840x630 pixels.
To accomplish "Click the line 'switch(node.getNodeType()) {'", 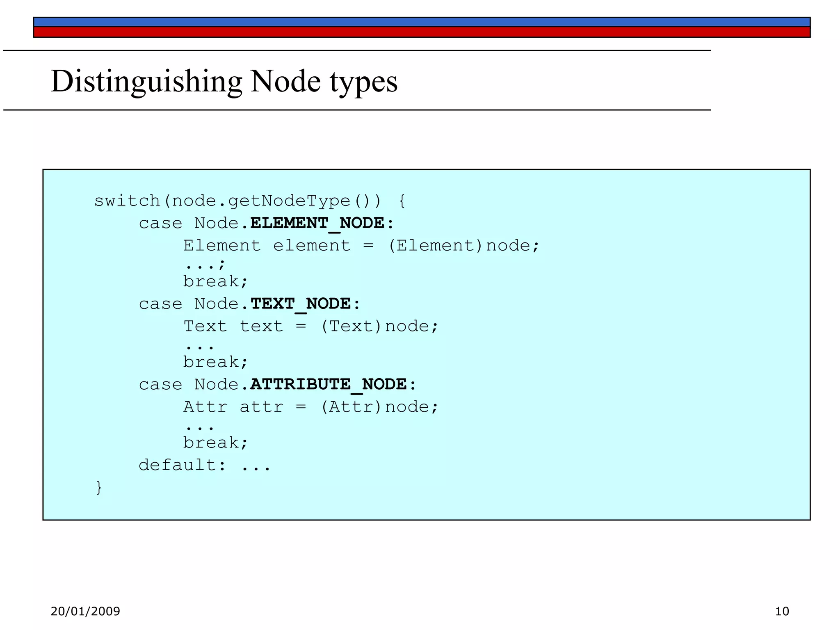I will (x=250, y=201).
